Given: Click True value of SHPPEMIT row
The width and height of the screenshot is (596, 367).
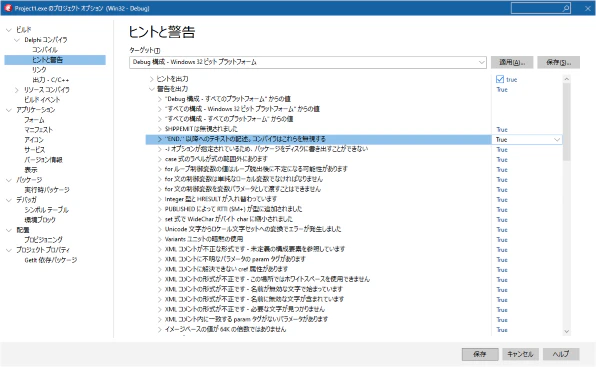Looking at the screenshot, I should pos(502,130).
